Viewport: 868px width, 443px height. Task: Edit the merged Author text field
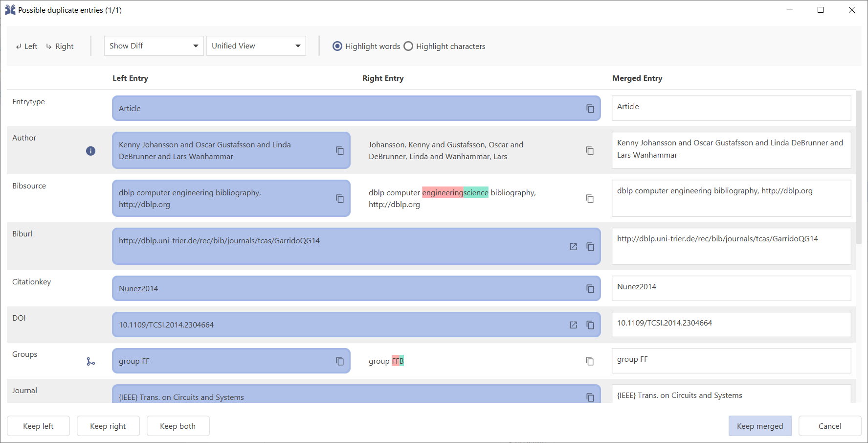click(731, 150)
